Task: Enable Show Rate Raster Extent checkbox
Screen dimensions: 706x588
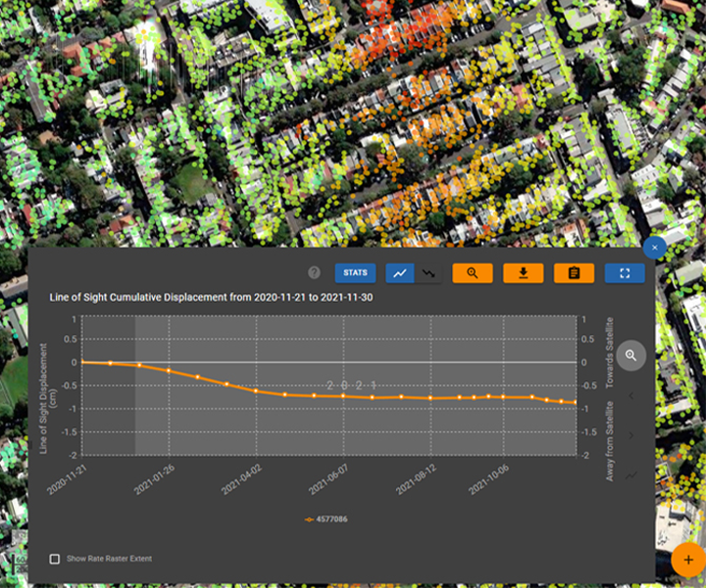Action: pos(55,559)
